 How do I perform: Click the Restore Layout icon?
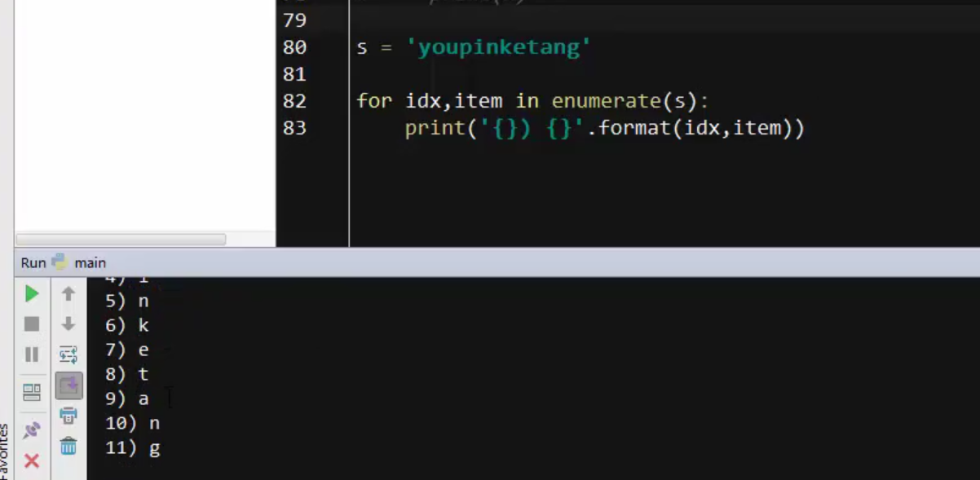pyautogui.click(x=32, y=392)
